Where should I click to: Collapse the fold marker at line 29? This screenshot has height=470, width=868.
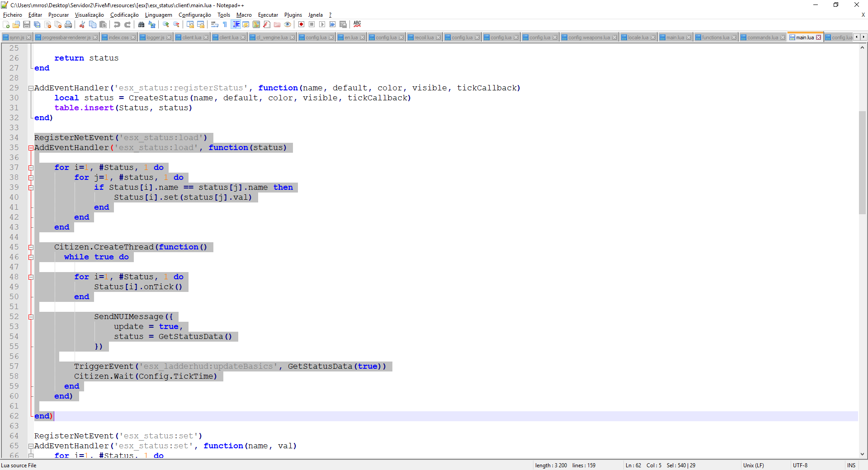pos(31,88)
